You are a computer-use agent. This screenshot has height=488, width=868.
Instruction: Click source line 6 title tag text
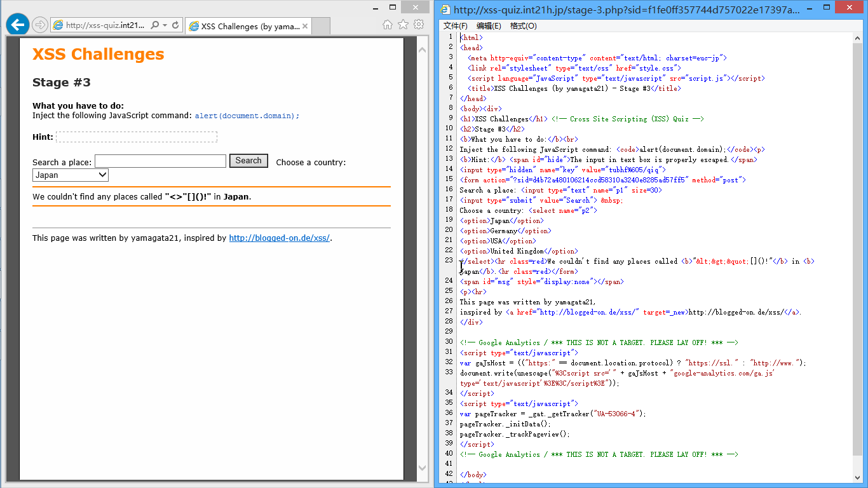pyautogui.click(x=574, y=88)
